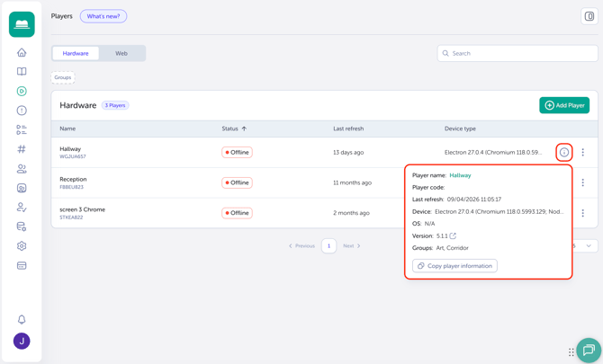Click the '11 months ago' cell
The height and width of the screenshot is (364, 603).
click(352, 182)
